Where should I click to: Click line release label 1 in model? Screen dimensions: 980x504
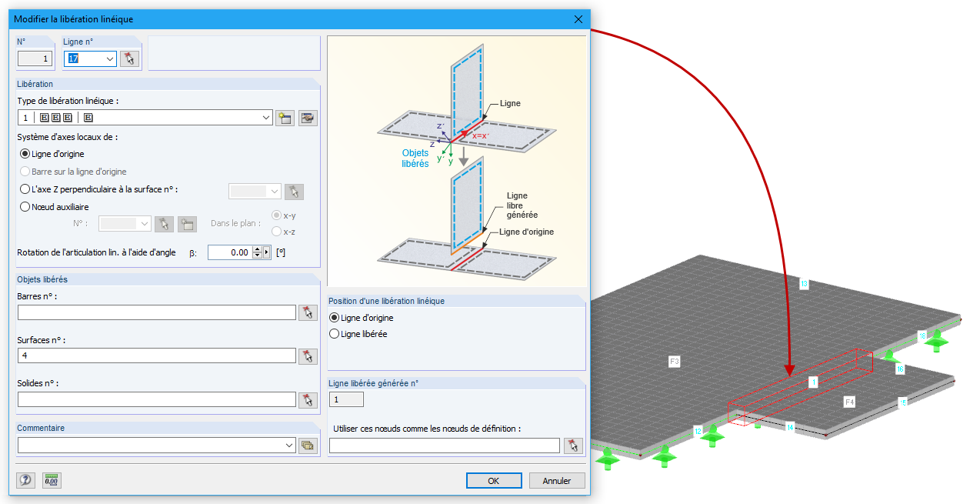[x=813, y=382]
